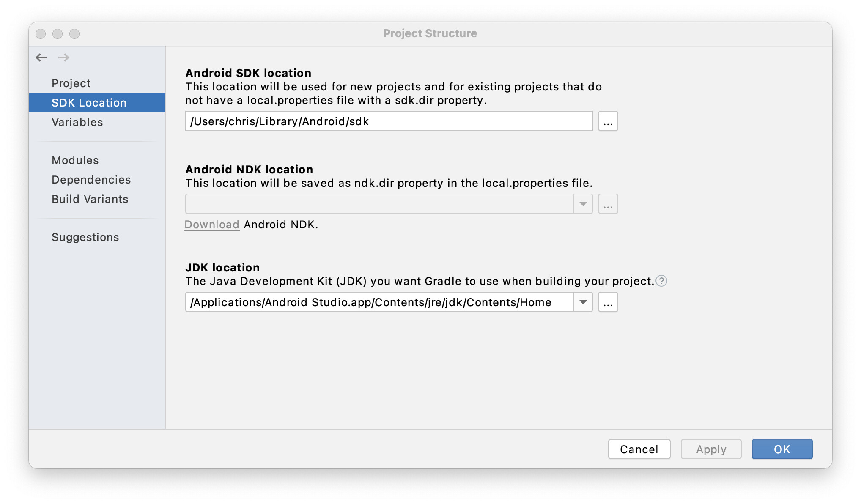
Task: Click the JDK location path field
Action: tap(379, 302)
